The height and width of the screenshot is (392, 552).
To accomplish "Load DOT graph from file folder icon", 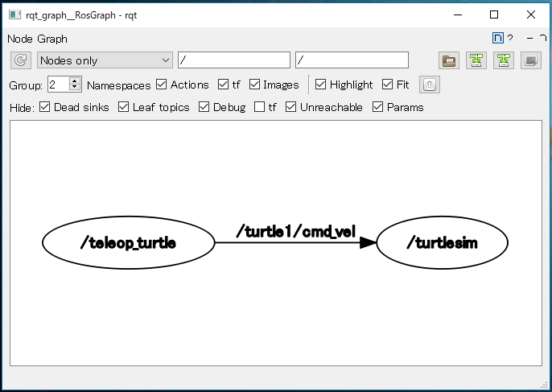I will tap(449, 60).
